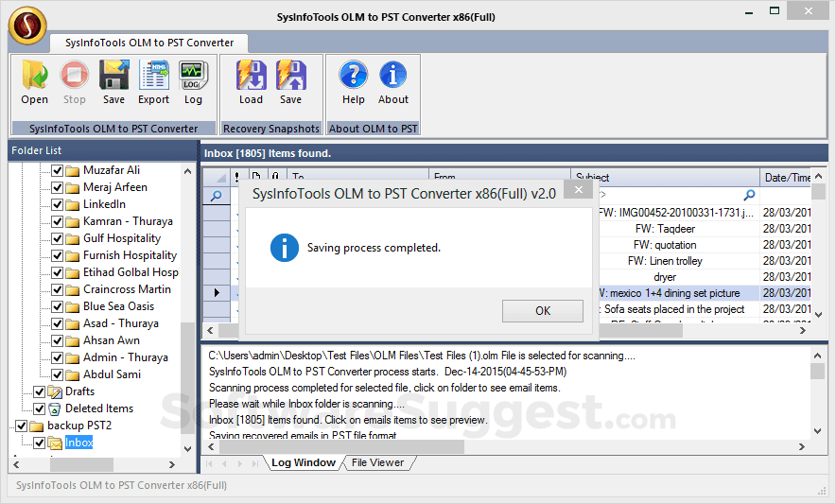This screenshot has width=836, height=504.
Task: Click the log window scroll right arrow
Action: click(801, 447)
